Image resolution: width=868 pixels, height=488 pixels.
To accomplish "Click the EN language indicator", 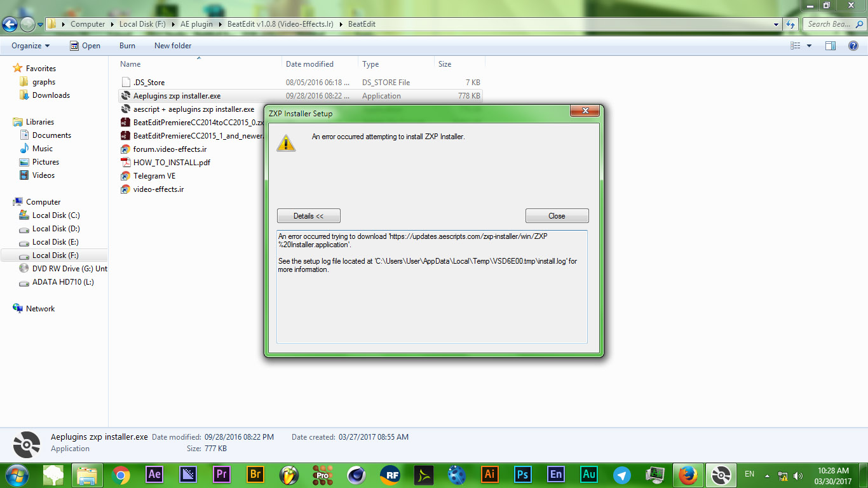I will pyautogui.click(x=749, y=474).
